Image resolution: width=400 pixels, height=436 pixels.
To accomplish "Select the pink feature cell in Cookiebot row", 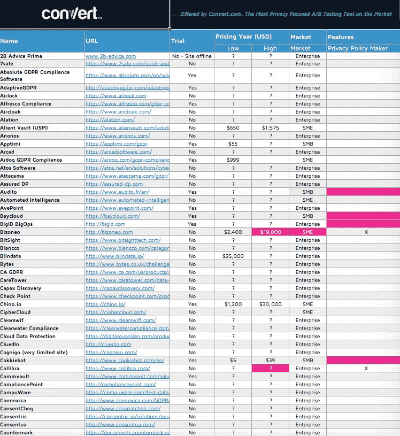I will coord(363,360).
